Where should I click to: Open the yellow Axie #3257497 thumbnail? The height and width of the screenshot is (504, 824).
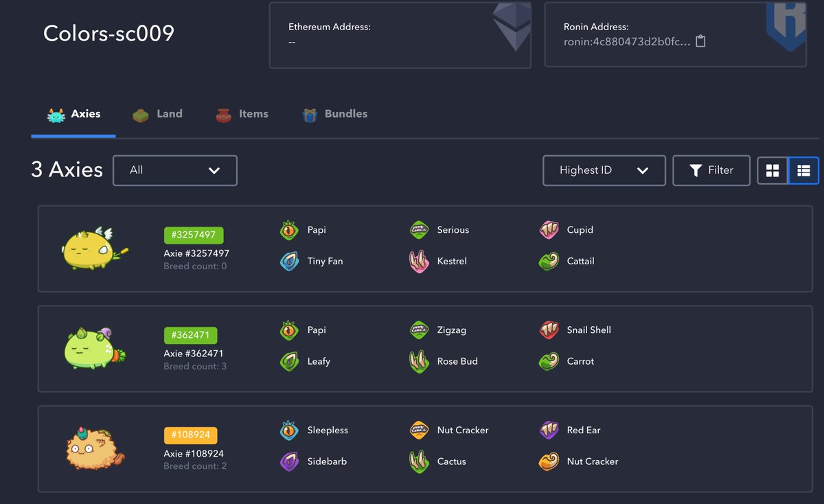pos(95,249)
